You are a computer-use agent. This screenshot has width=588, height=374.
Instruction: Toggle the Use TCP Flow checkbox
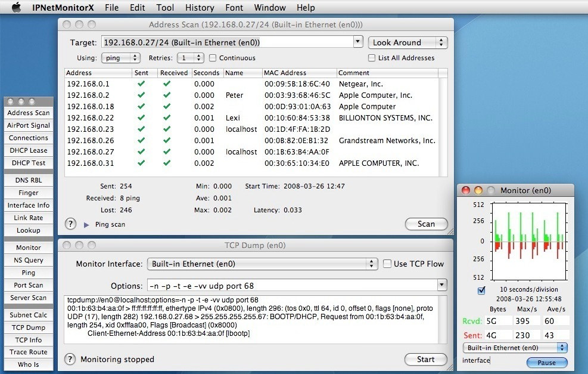pos(387,264)
